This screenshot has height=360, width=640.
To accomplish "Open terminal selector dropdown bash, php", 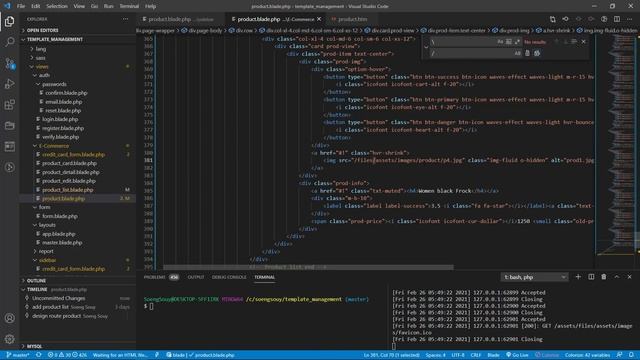I will coord(534,277).
